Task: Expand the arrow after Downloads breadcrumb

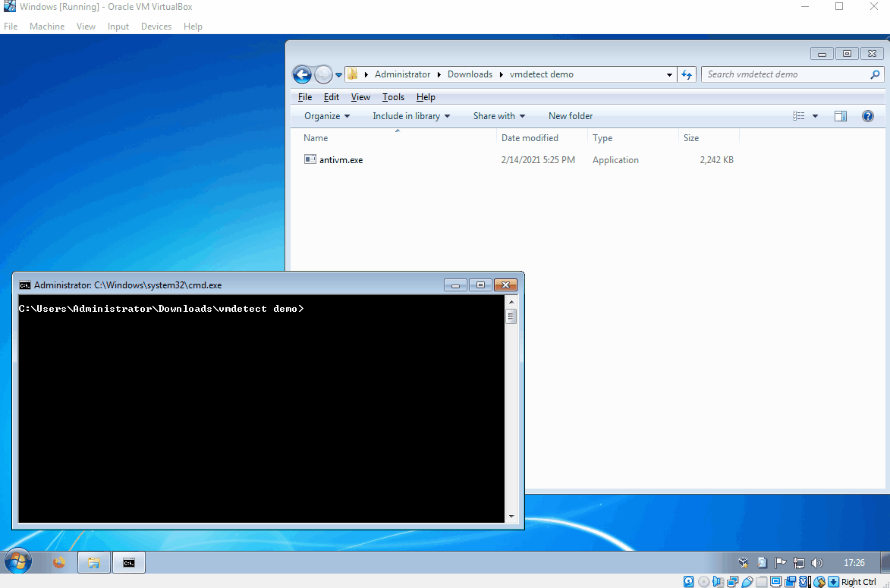Action: [502, 74]
